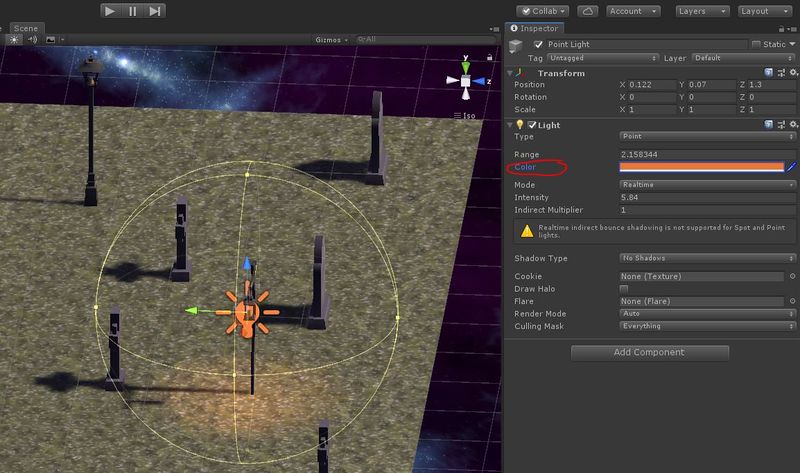Open Shadow Type dropdown set to No Shadows
This screenshot has height=473, width=800.
(707, 258)
